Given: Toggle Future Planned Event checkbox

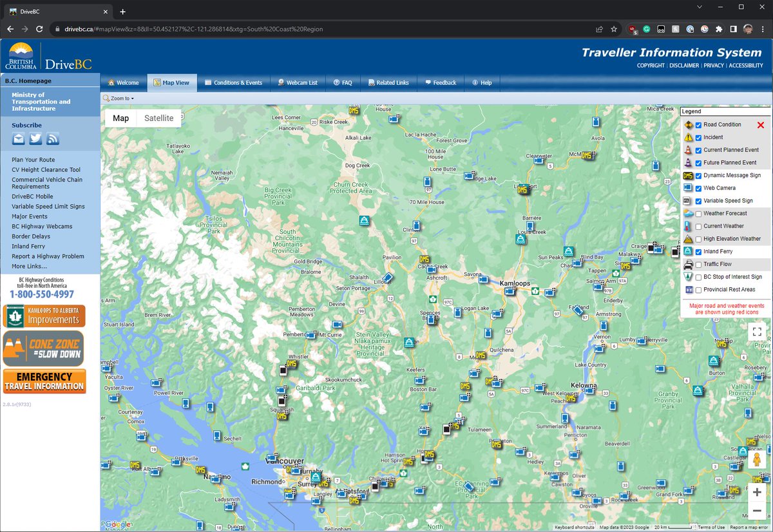Looking at the screenshot, I should 698,163.
